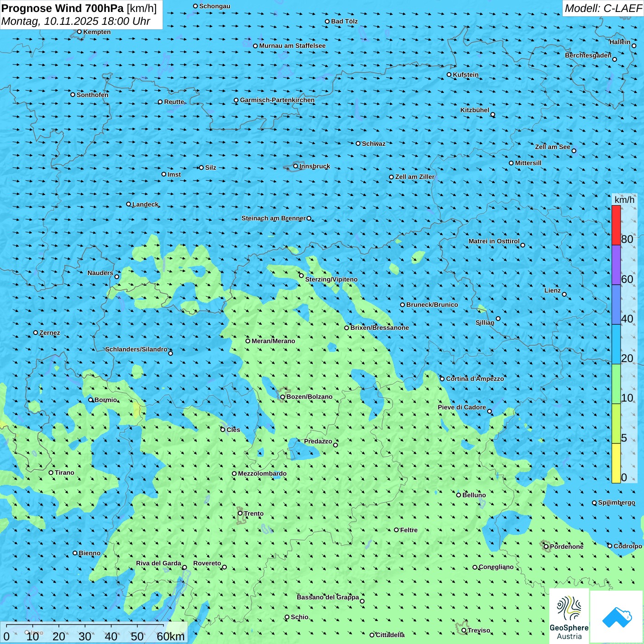Click the Pordenone city marker
The image size is (644, 644).
546,546
